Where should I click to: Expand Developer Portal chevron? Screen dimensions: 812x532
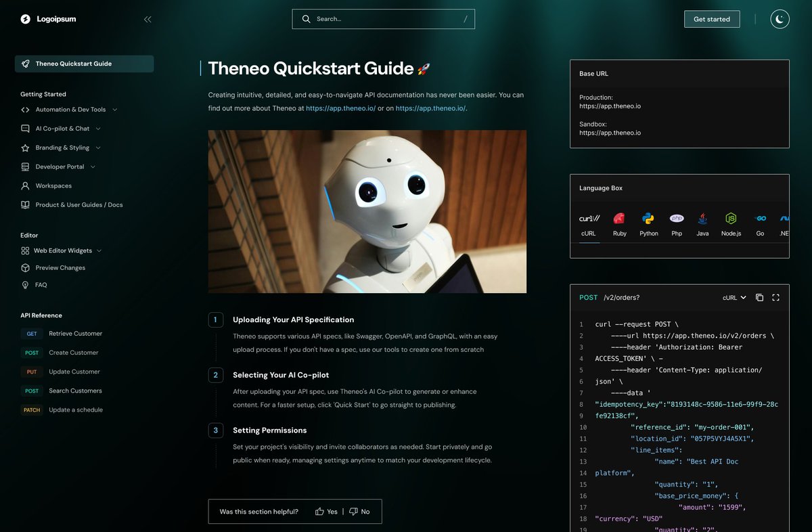pos(93,167)
